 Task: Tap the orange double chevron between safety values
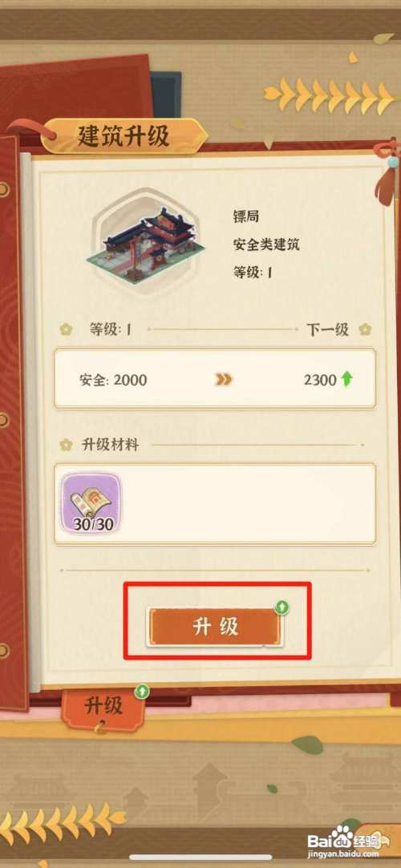coord(224,380)
